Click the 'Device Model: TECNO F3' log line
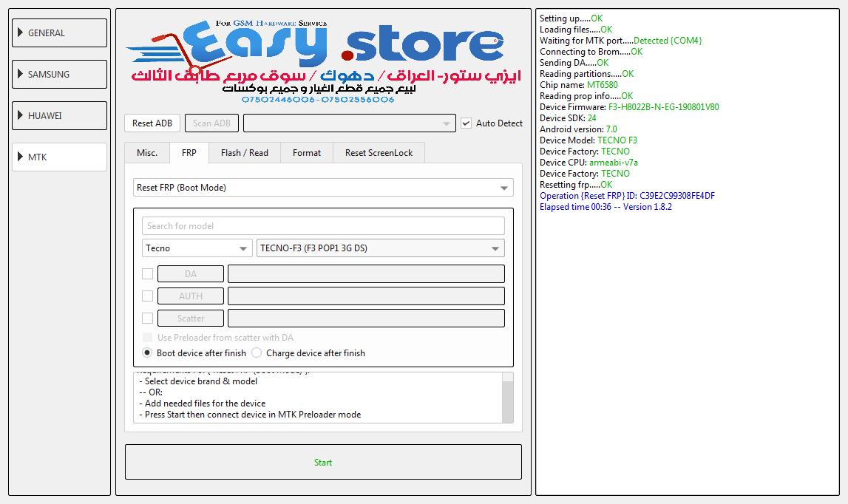The height and width of the screenshot is (504, 848). click(x=588, y=140)
